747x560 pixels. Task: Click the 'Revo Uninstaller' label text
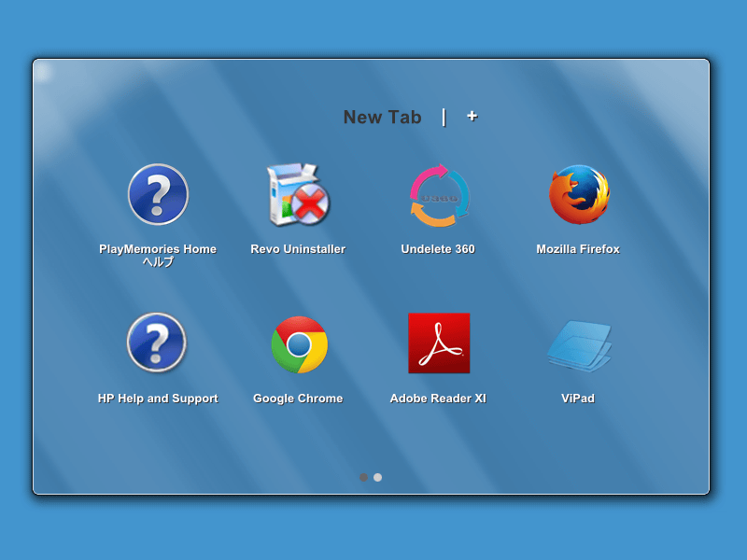click(298, 249)
